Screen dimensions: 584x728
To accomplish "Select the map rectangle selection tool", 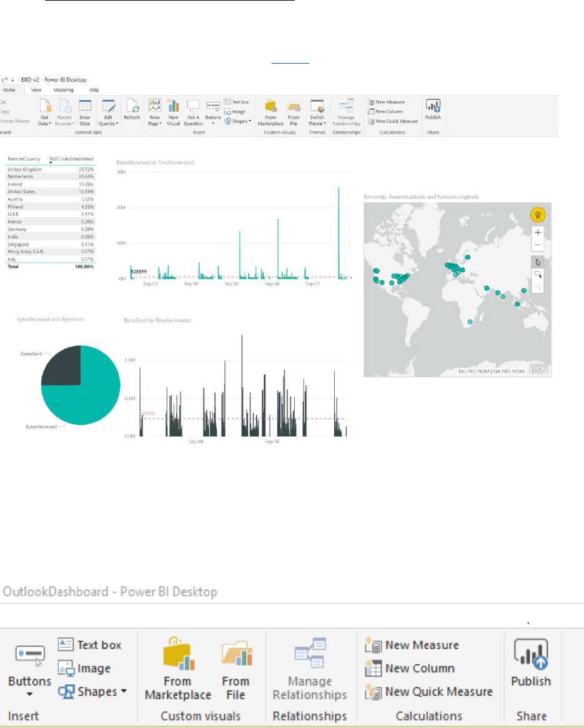I will click(x=538, y=274).
